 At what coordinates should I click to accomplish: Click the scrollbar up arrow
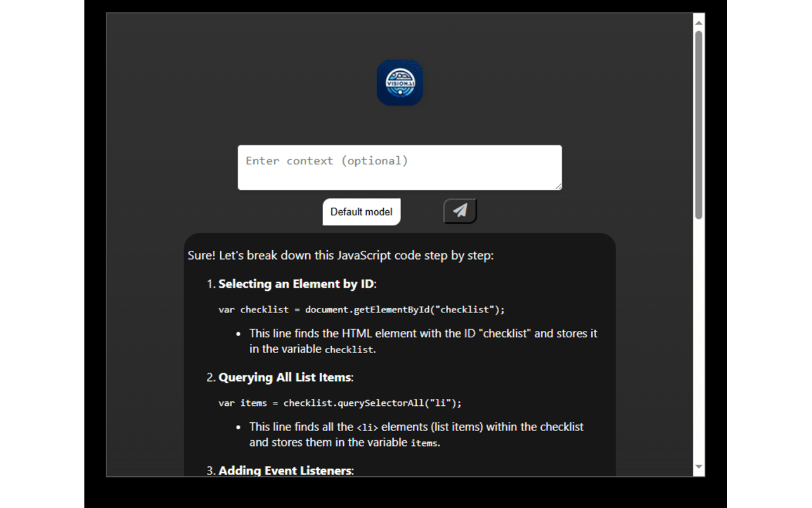(698, 22)
